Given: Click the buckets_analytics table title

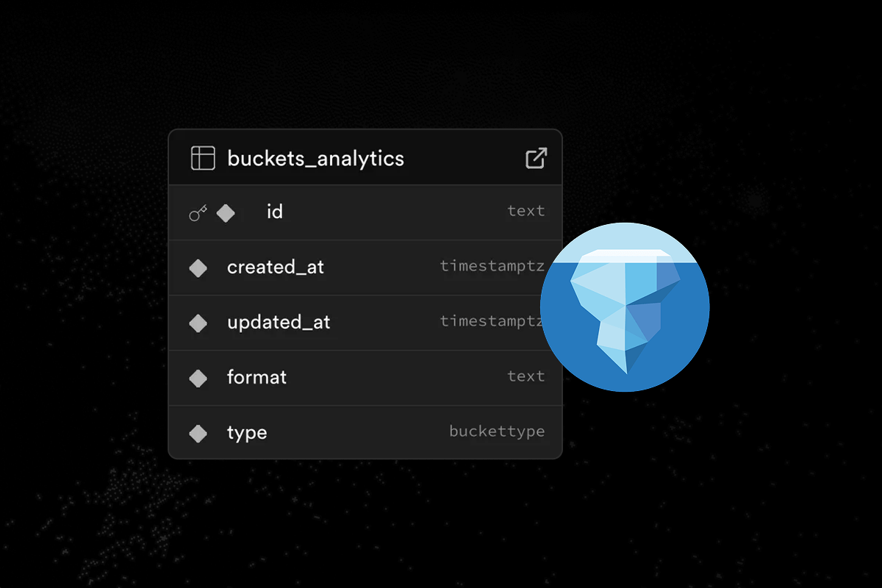Looking at the screenshot, I should pos(316,158).
